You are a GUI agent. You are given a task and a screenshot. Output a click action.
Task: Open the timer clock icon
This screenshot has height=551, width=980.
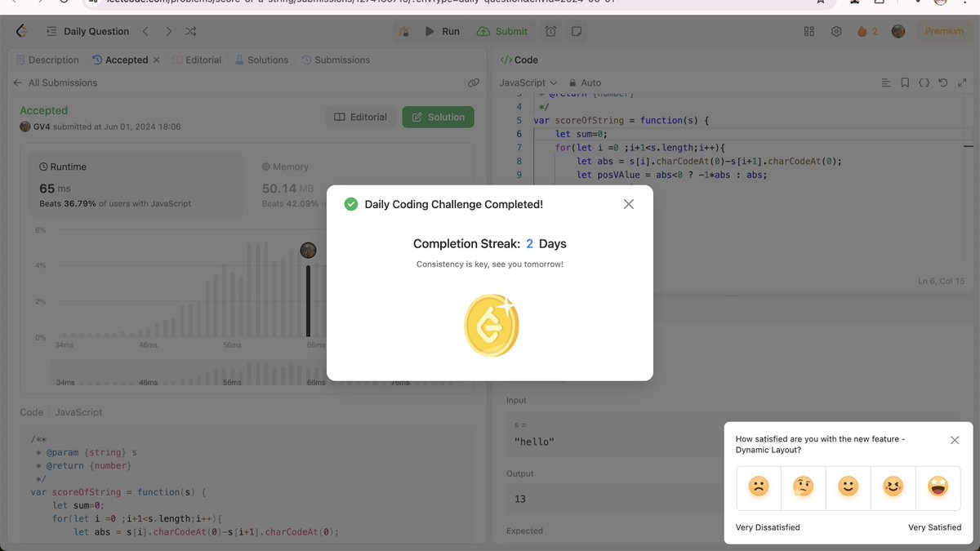click(x=550, y=31)
